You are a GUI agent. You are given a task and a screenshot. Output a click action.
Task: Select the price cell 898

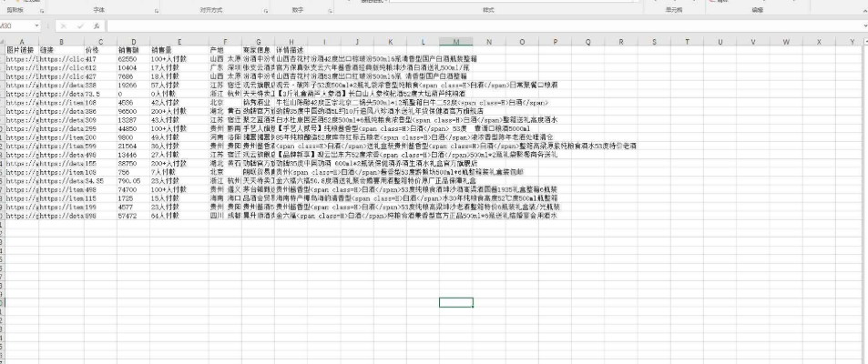[x=100, y=216]
